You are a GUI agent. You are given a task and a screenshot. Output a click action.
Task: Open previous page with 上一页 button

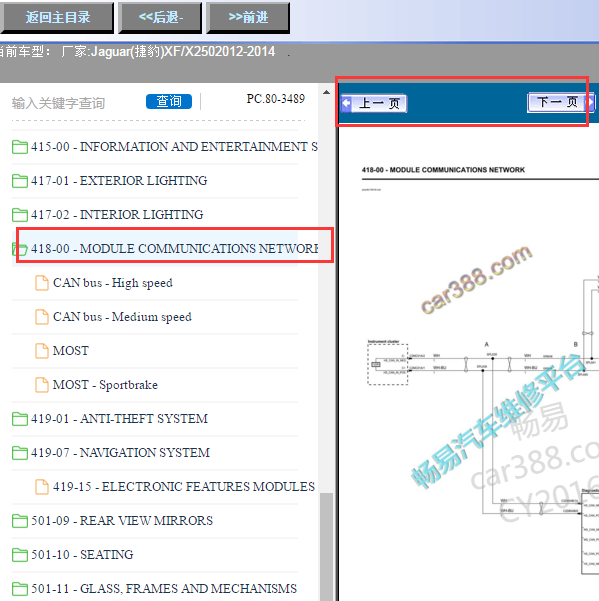[x=374, y=103]
